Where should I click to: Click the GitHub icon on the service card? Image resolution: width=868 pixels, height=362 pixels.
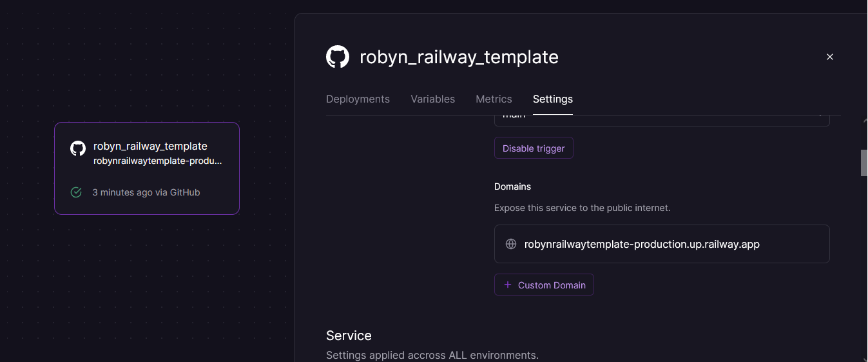point(78,148)
